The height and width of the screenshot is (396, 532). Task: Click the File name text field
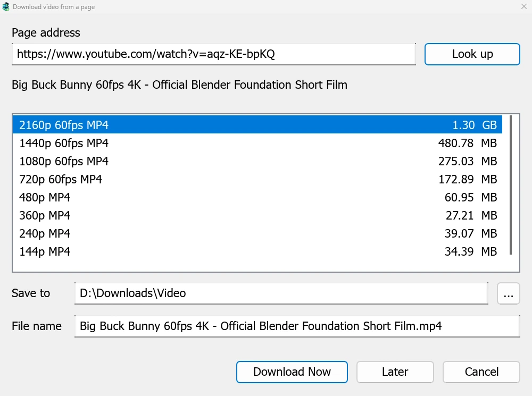click(297, 326)
